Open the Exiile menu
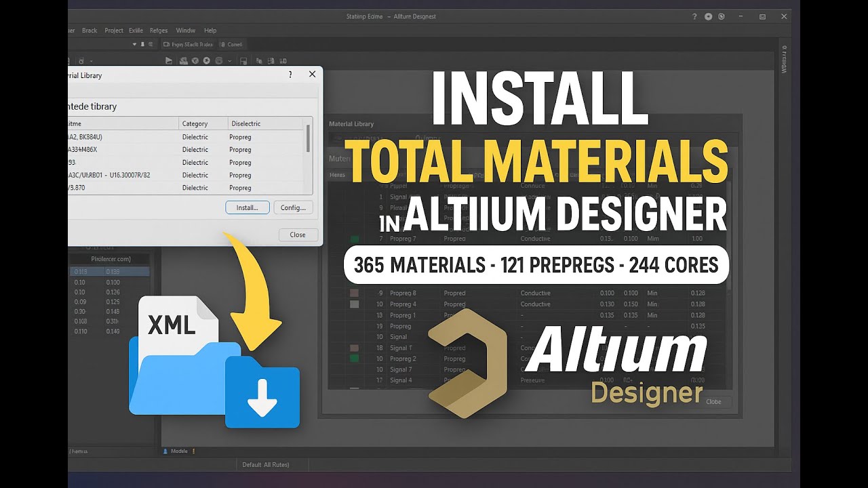Image resolution: width=868 pixels, height=488 pixels. [135, 30]
